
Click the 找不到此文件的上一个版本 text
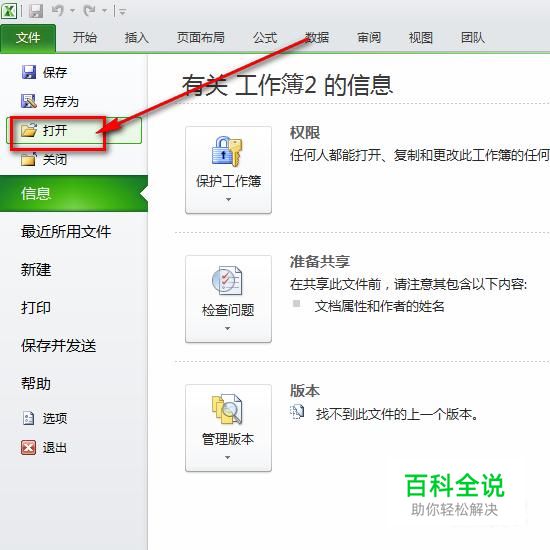pos(397,415)
